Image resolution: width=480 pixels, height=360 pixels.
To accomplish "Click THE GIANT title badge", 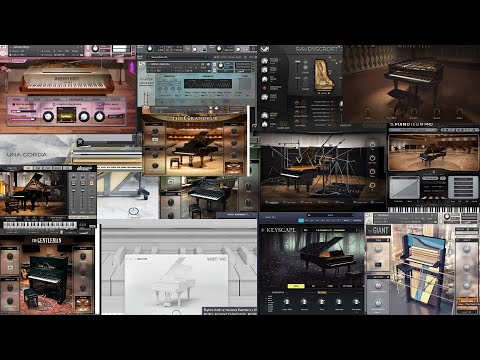I will pos(378,230).
